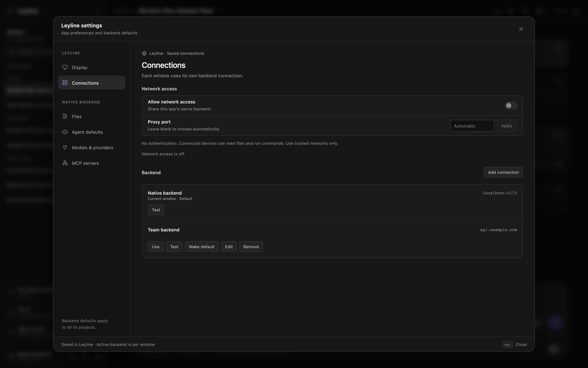Viewport: 588px width, 368px height.
Task: Click the Display monitor icon in sidebar
Action: (65, 67)
